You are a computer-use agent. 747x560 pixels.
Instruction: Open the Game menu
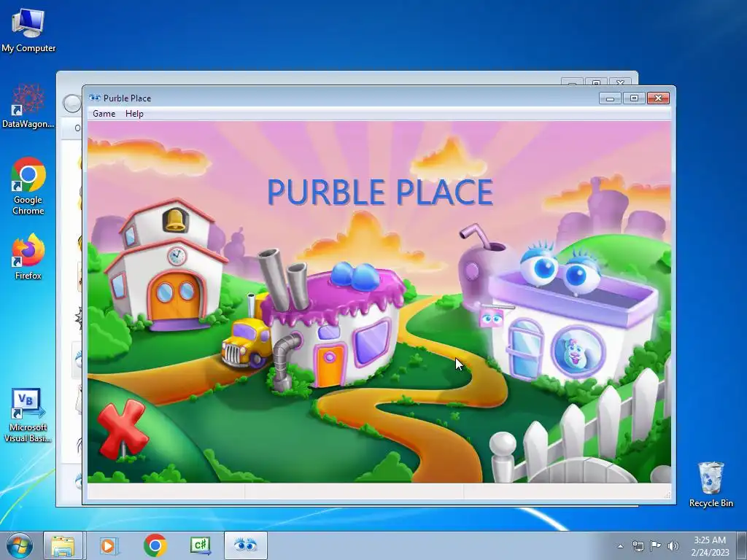tap(104, 113)
